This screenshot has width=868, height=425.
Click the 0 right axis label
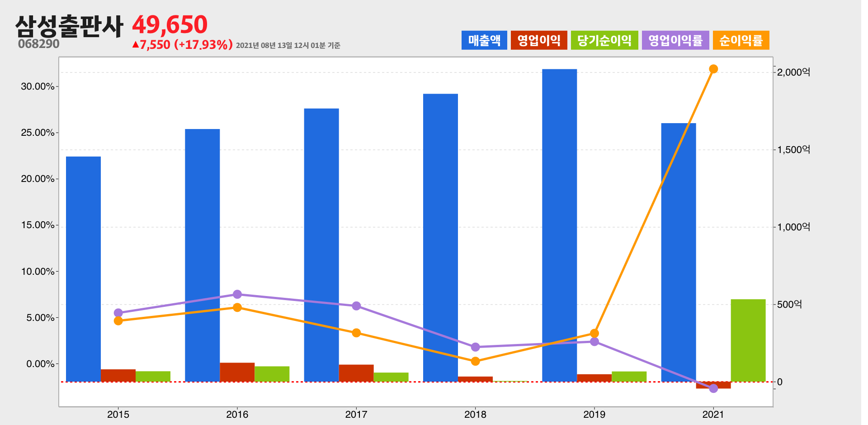780,382
